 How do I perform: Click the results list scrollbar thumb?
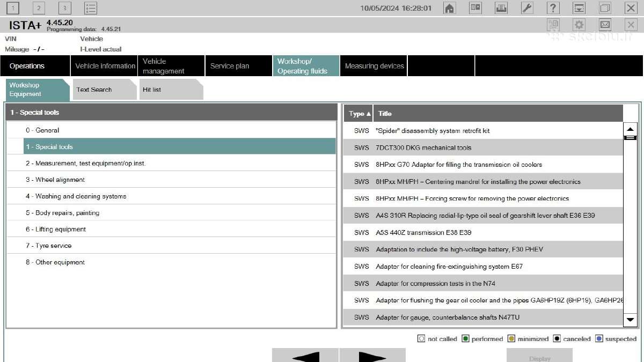click(x=630, y=138)
